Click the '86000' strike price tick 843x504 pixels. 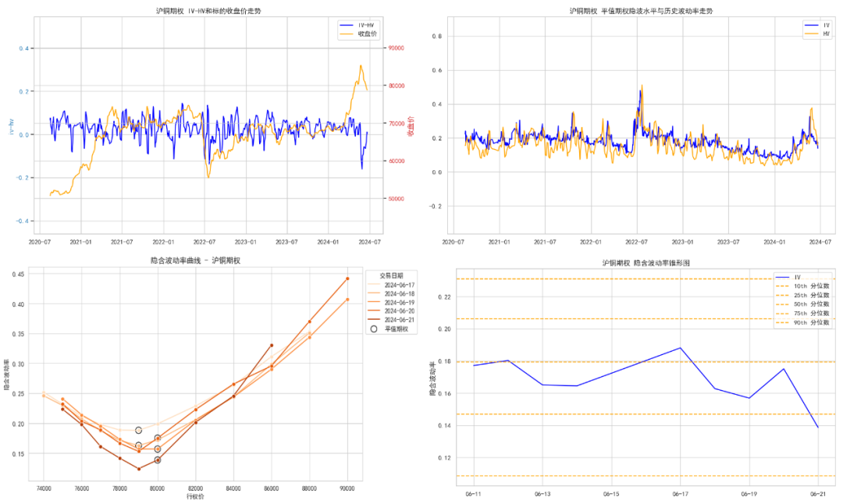point(272,489)
